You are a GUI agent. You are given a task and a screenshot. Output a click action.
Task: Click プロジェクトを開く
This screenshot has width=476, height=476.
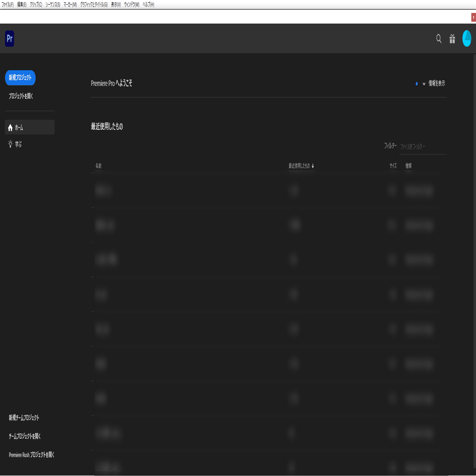click(x=21, y=96)
